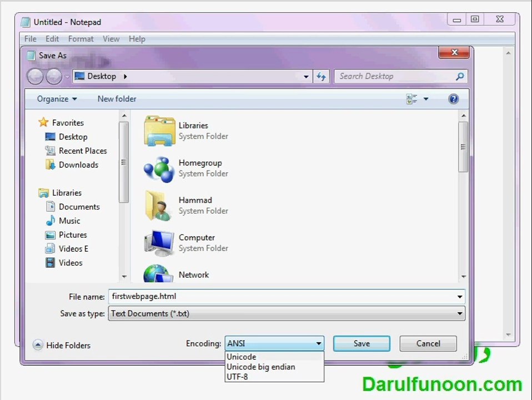
Task: Click the file list scroll down arrow
Action: tap(464, 277)
